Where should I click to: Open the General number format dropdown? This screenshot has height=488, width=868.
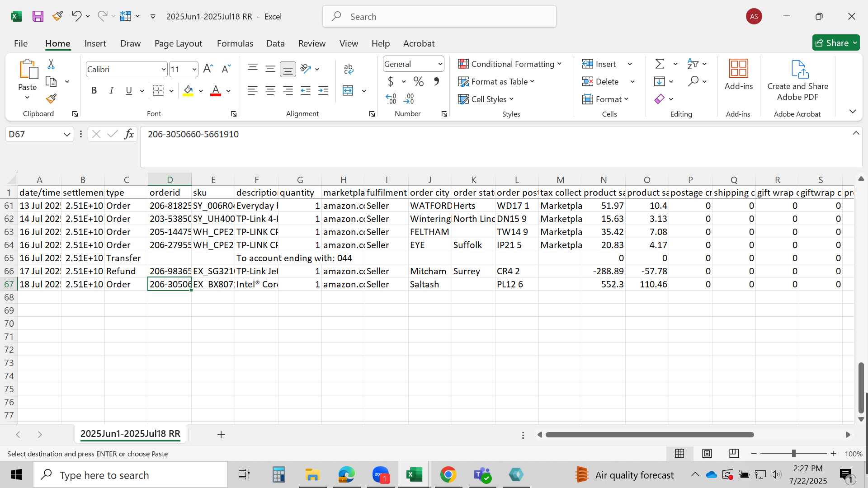[x=440, y=64]
